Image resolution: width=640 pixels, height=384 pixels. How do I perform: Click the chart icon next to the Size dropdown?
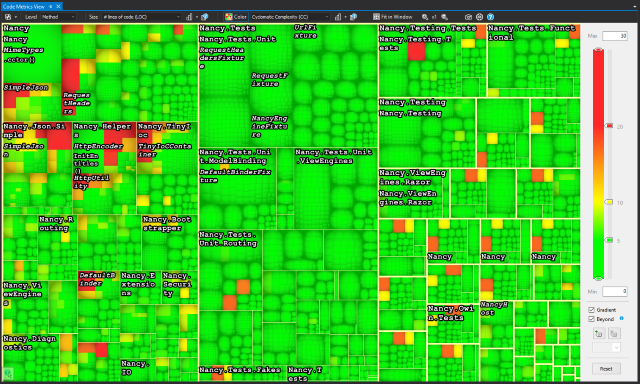coord(189,17)
